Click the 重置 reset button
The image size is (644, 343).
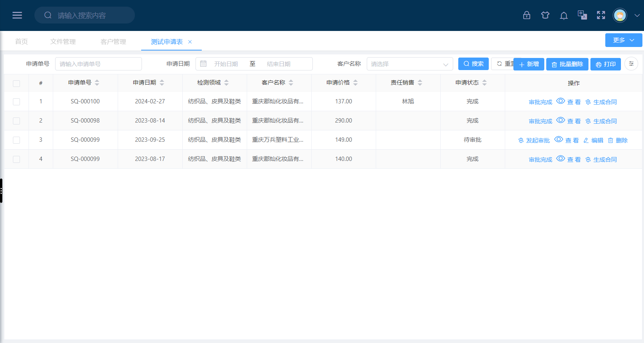pos(503,63)
